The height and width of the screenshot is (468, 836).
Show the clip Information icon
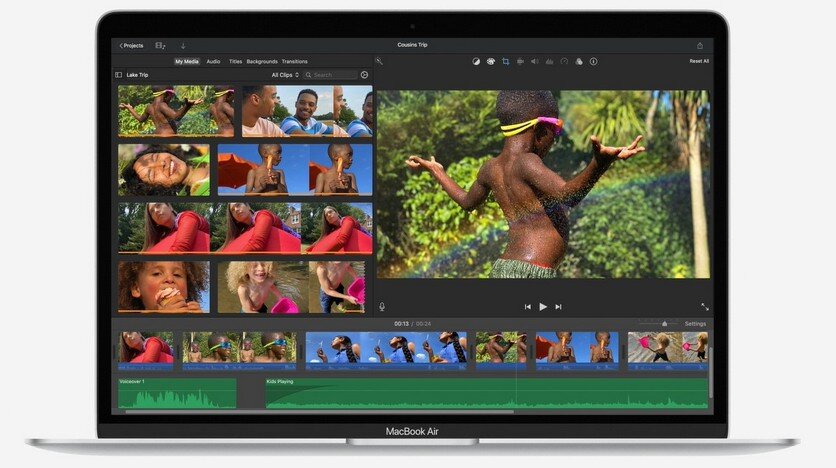point(593,62)
